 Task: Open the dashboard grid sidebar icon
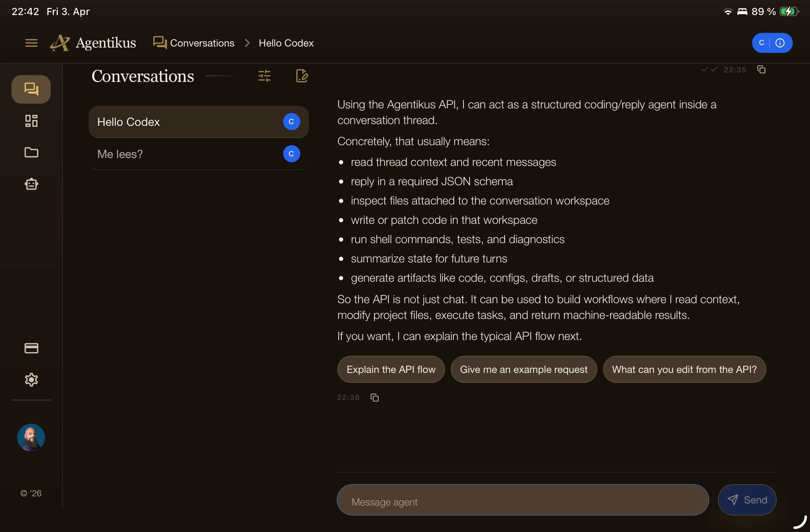pyautogui.click(x=31, y=121)
